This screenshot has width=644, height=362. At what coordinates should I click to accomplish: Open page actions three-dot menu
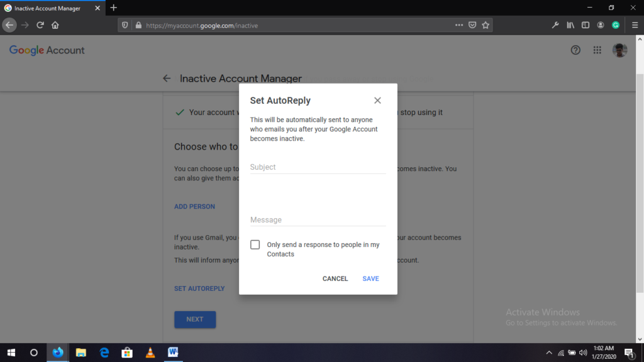[458, 25]
